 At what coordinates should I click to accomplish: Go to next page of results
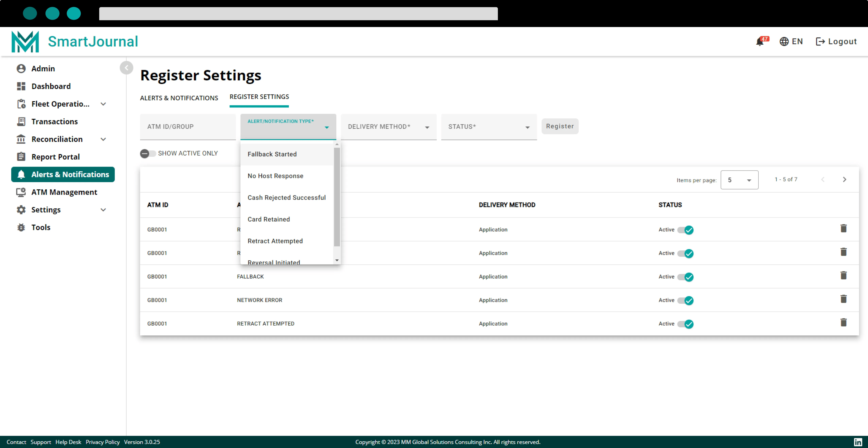pos(844,180)
